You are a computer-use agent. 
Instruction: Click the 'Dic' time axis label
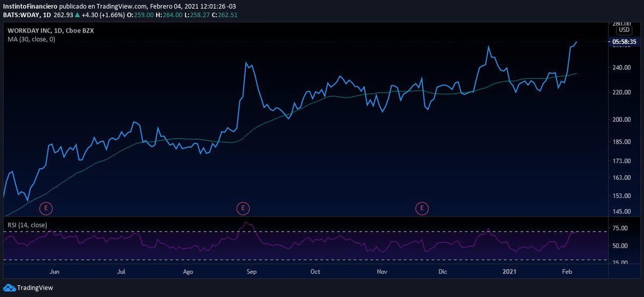coord(442,272)
